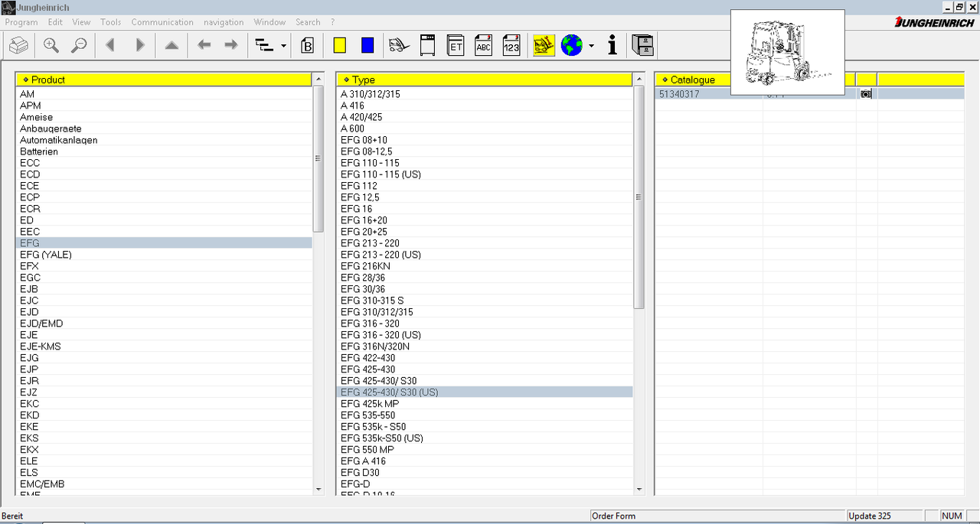This screenshot has width=980, height=524.
Task: Click the forward right arrow icon
Action: (x=230, y=46)
